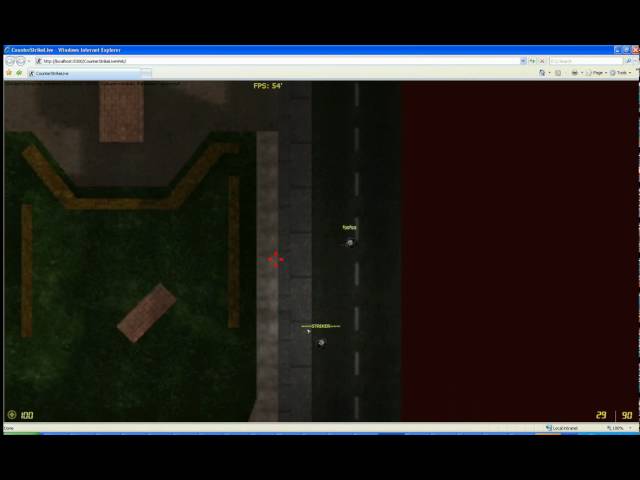Screen dimensions: 640x480
Task: Click the page favicon in the address bar
Action: tap(39, 61)
